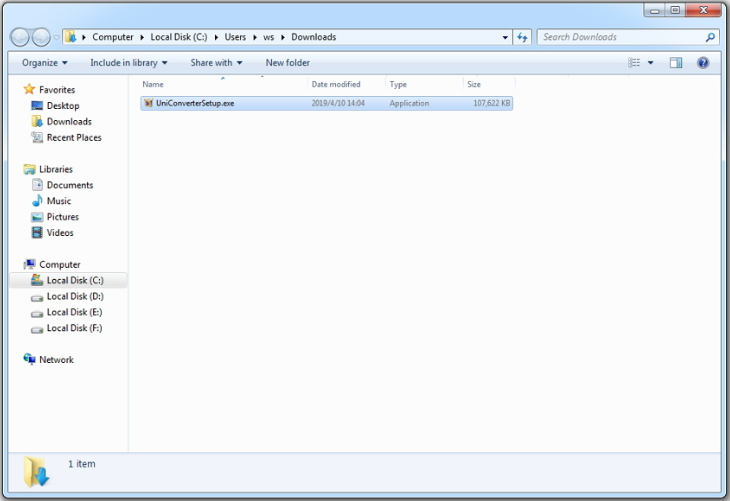Open the Music library
This screenshot has width=730, height=501.
(58, 201)
